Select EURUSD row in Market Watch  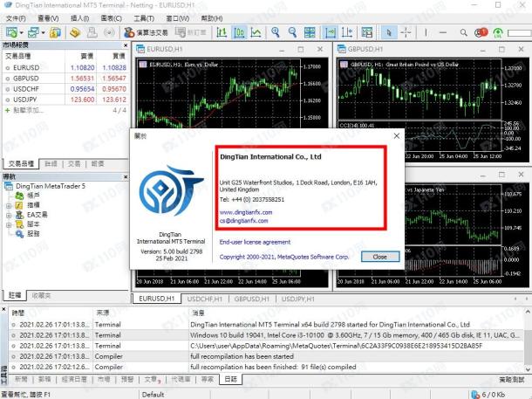pyautogui.click(x=65, y=67)
